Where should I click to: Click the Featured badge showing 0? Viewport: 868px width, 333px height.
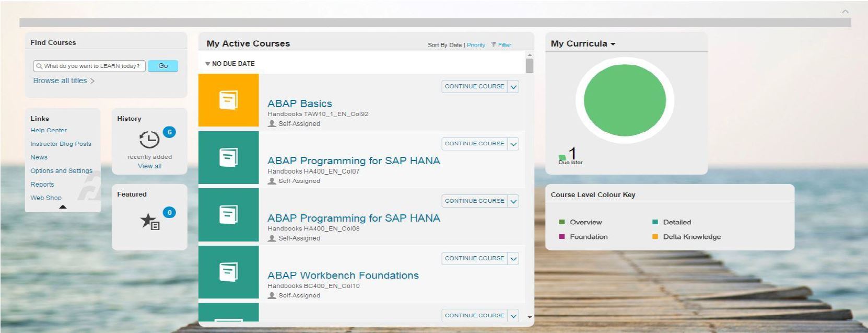pos(169,213)
